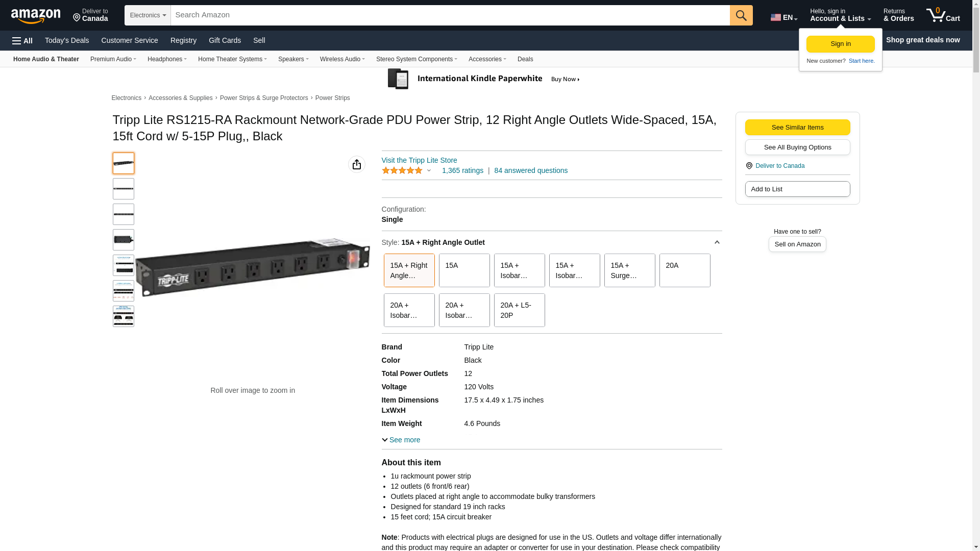Select the 20A style option
Screen dimensions: 980x551
(x=684, y=270)
